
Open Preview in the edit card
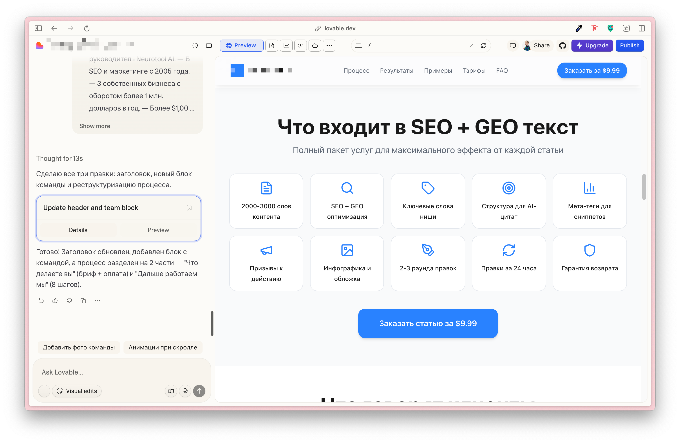point(158,230)
